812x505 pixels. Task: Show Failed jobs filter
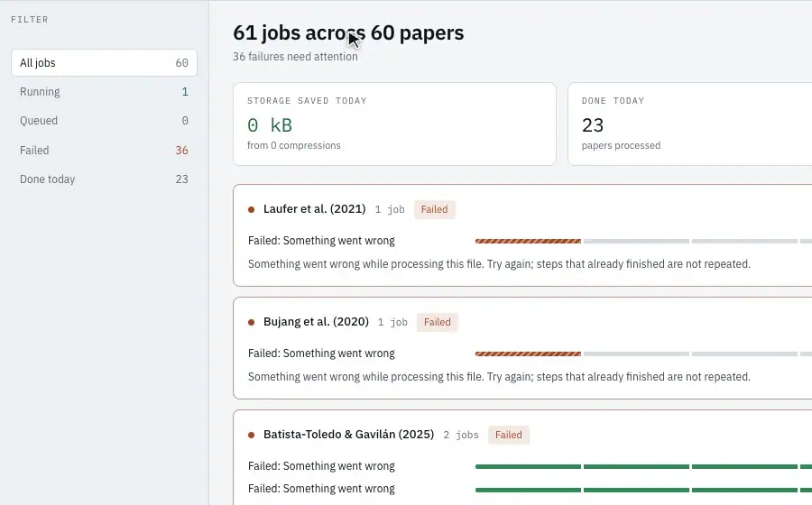click(104, 150)
